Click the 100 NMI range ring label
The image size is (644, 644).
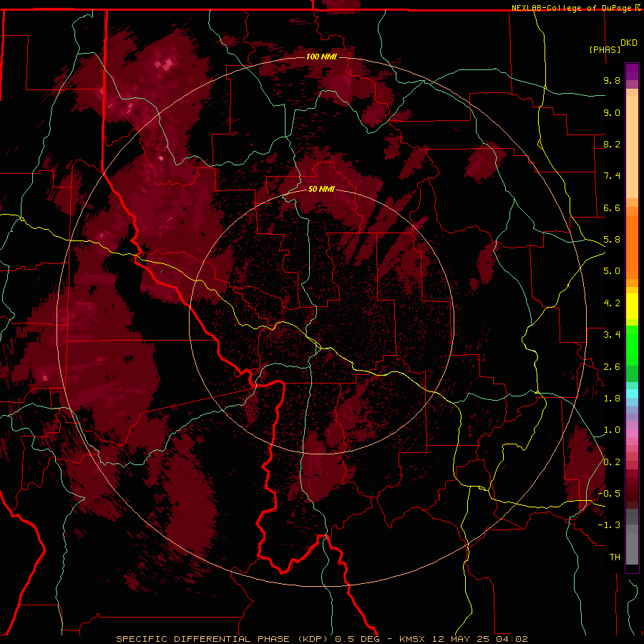321,57
